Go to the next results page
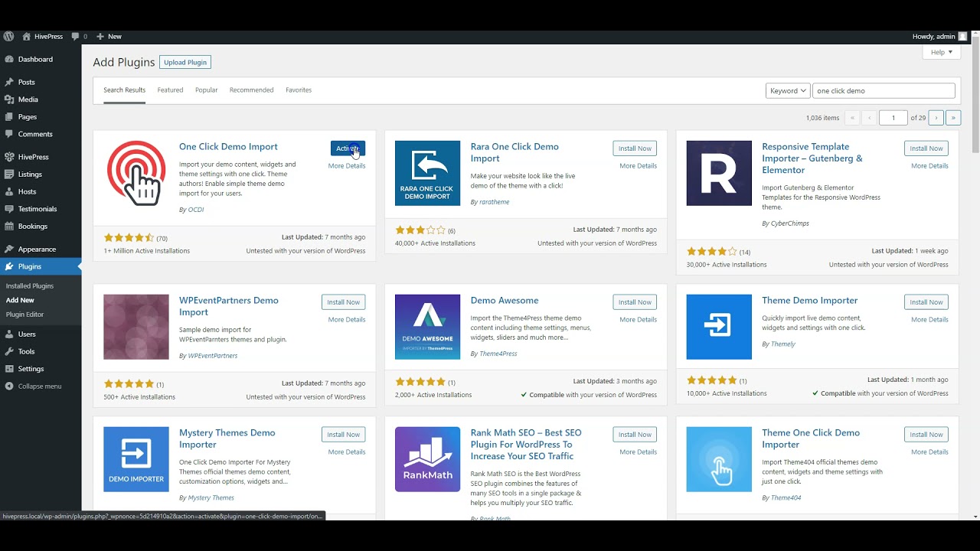The image size is (980, 551). pyautogui.click(x=936, y=118)
